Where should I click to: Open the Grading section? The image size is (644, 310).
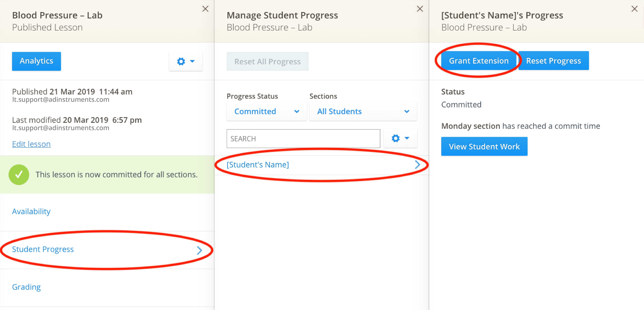(x=26, y=287)
